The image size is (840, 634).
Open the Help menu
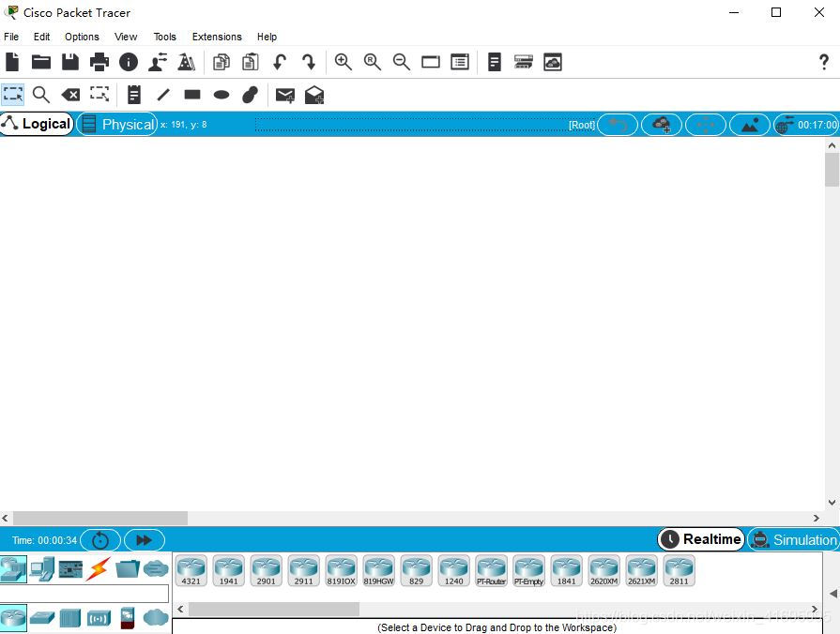pyautogui.click(x=267, y=37)
